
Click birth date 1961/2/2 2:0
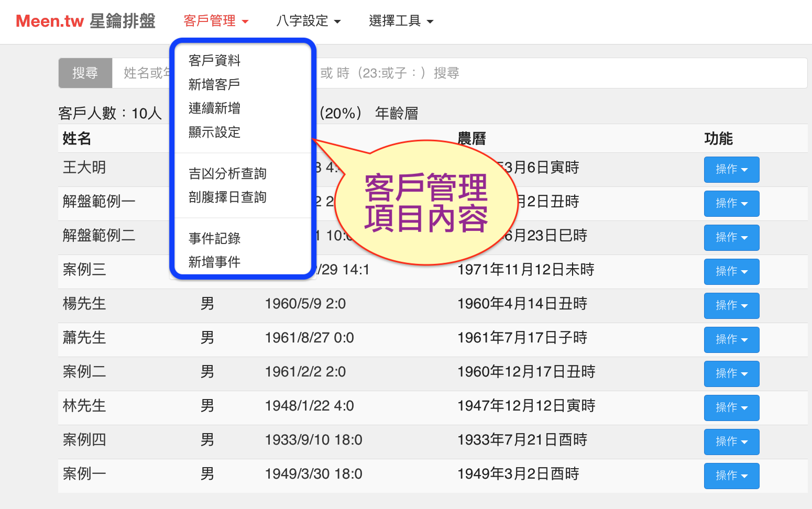coord(305,372)
